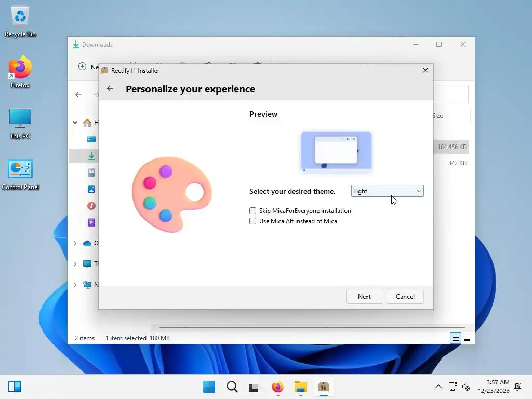Switch to Firefox on taskbar

point(277,387)
